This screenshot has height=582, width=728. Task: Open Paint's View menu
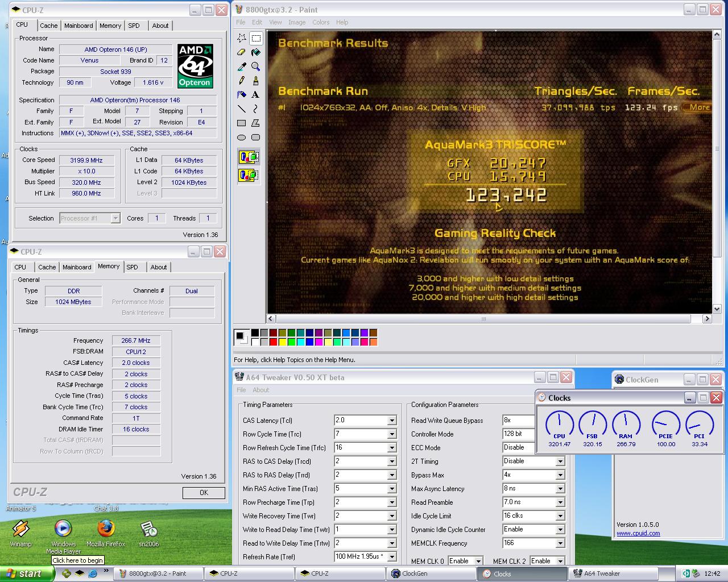click(275, 22)
